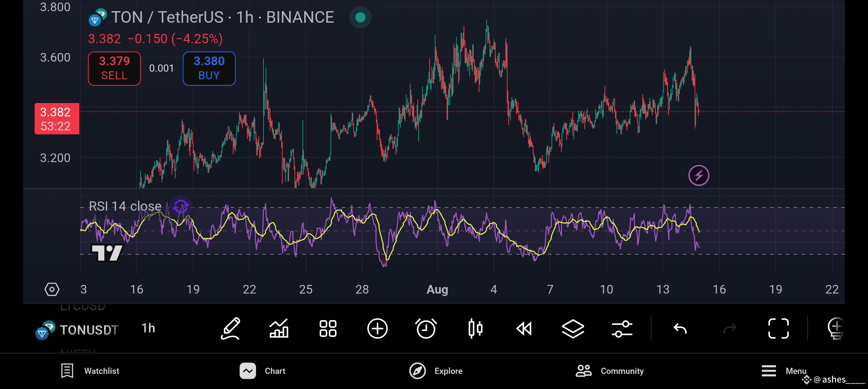Click the purple lightning event marker
The width and height of the screenshot is (868, 389).
pos(699,176)
